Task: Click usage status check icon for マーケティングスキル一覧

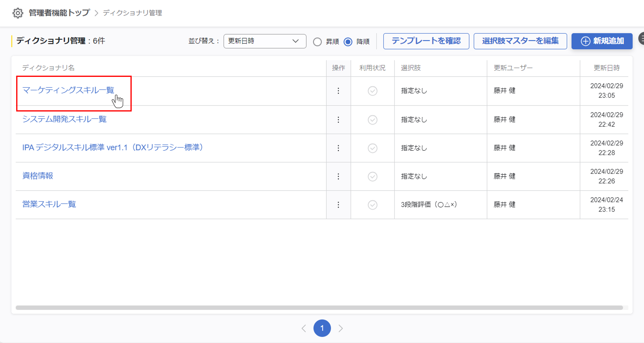Action: point(372,91)
